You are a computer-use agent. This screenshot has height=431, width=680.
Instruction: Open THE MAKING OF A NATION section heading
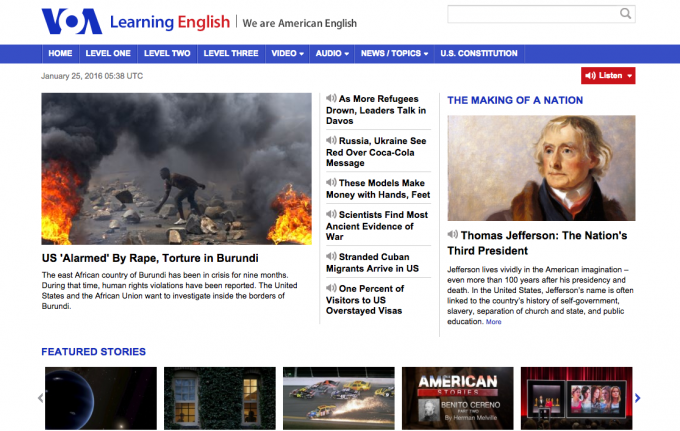pos(515,100)
